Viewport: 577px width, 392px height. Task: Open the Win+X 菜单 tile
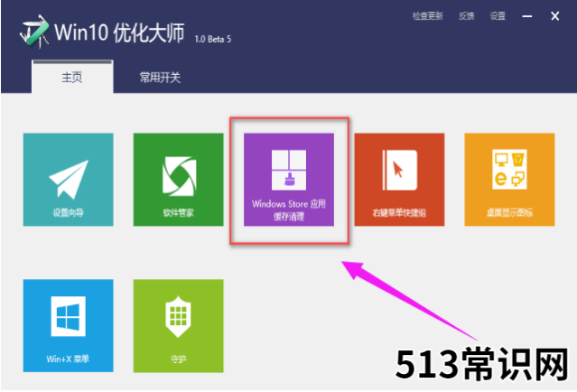pyautogui.click(x=68, y=326)
